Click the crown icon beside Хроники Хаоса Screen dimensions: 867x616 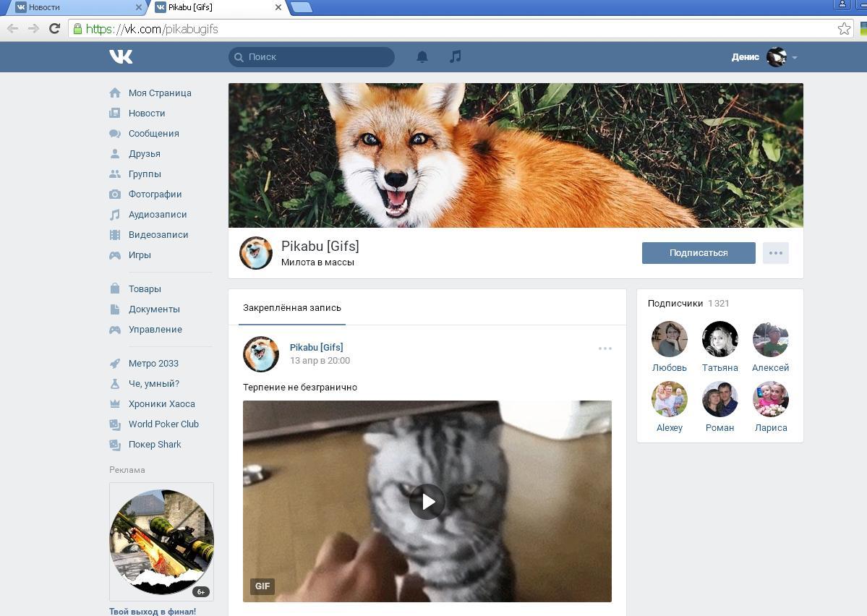point(114,404)
